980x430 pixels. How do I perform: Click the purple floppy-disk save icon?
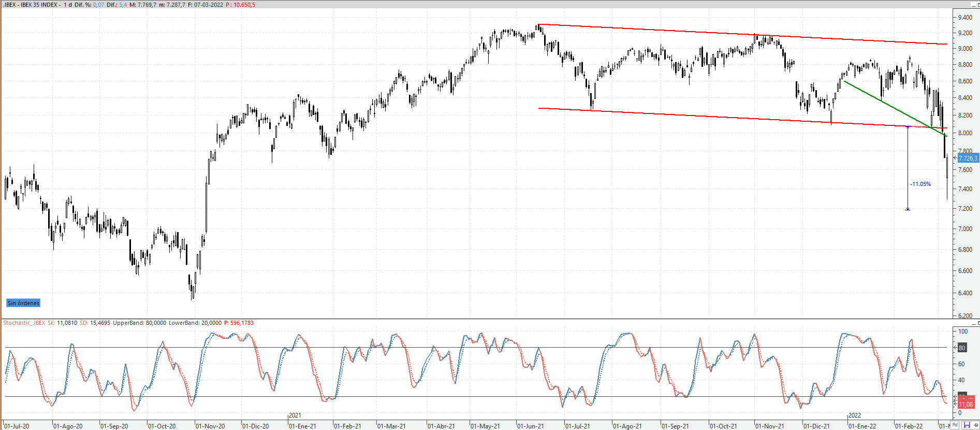[966, 425]
